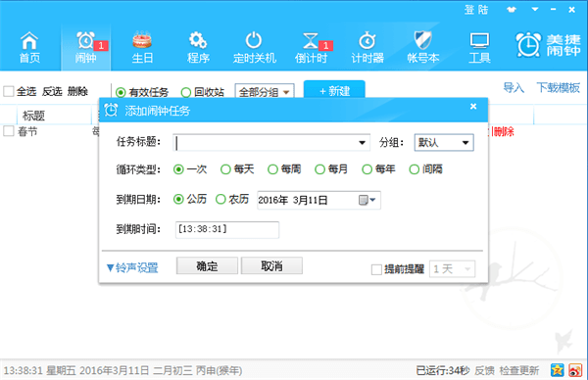
Task: Choose 间隔 loop type
Action: coord(414,169)
